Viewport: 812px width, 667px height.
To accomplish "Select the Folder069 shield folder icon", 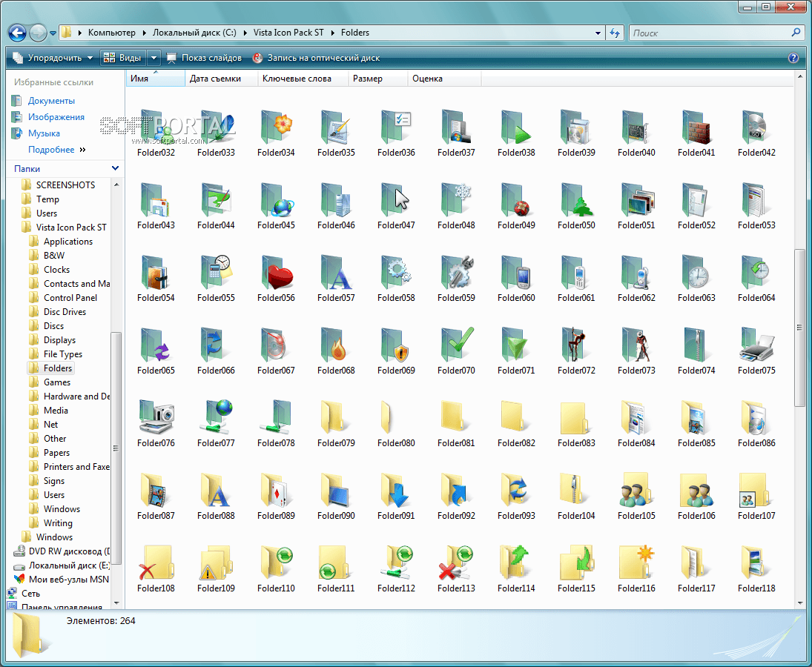I will point(396,345).
